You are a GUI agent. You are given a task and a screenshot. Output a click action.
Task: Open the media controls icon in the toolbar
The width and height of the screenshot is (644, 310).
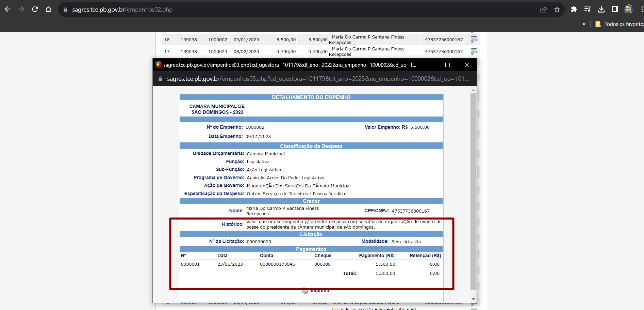pos(588,10)
